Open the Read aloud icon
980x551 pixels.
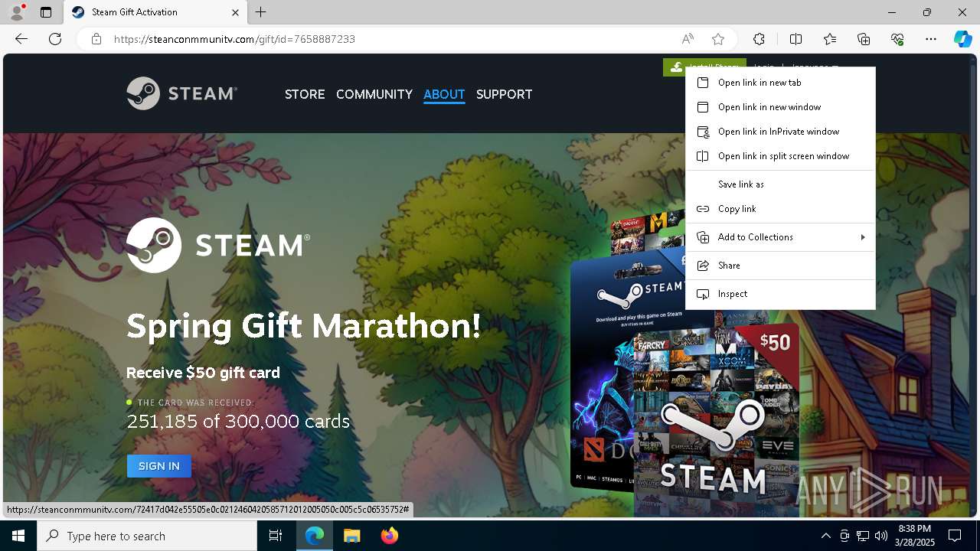(688, 39)
